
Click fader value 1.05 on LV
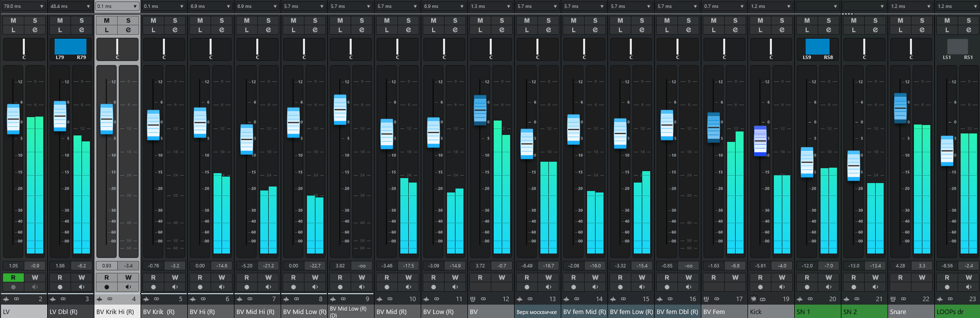pyautogui.click(x=13, y=266)
